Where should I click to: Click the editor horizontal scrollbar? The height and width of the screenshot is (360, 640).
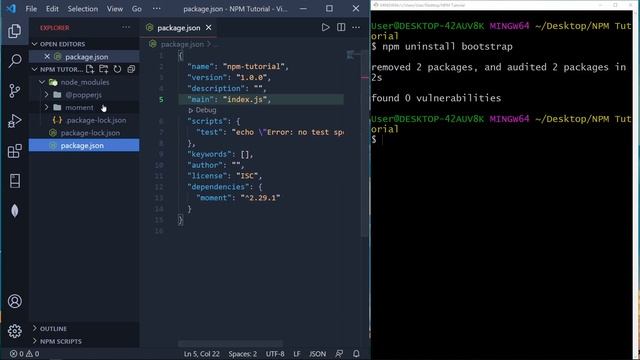click(x=230, y=344)
